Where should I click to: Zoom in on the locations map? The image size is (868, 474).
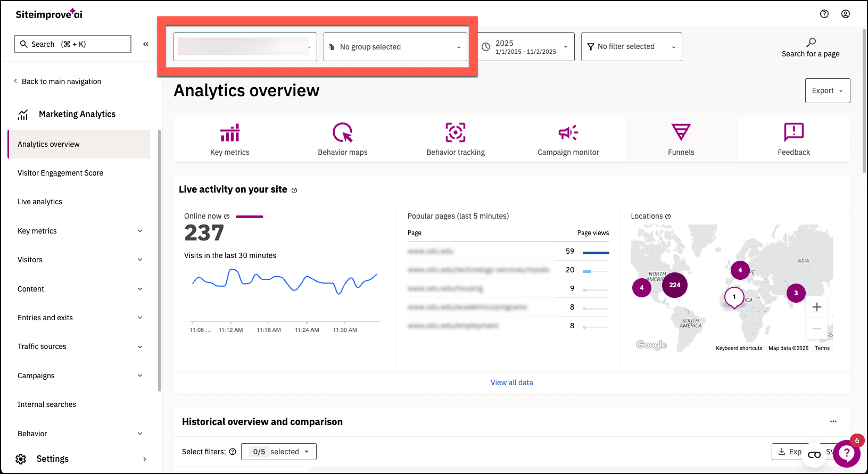pyautogui.click(x=817, y=307)
